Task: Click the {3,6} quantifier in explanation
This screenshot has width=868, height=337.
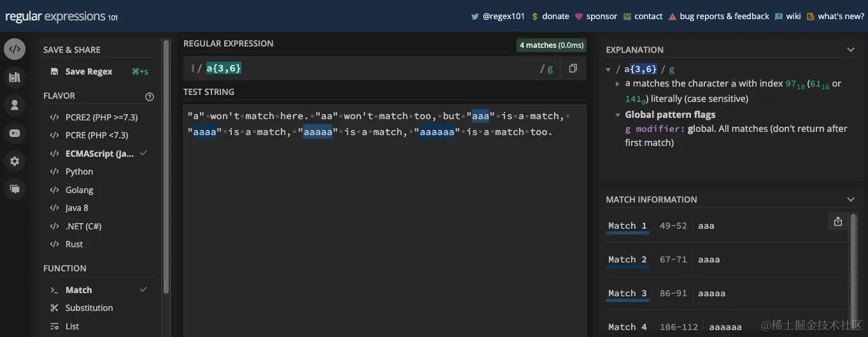Action: point(644,69)
